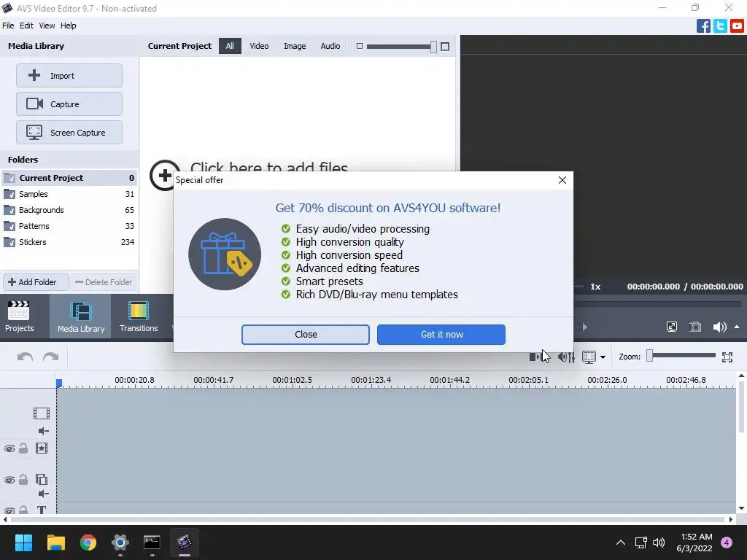Switch to the Image filter tab
The width and height of the screenshot is (747, 560).
coord(295,46)
